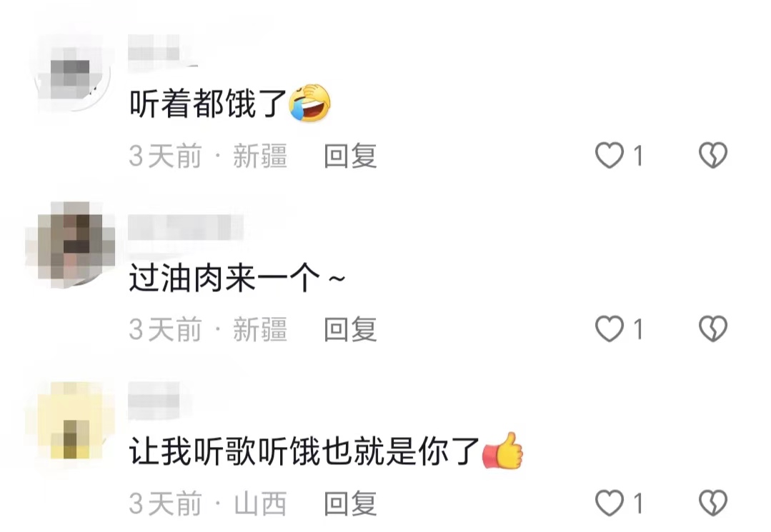Like the comment 过油肉来一个

point(610,328)
